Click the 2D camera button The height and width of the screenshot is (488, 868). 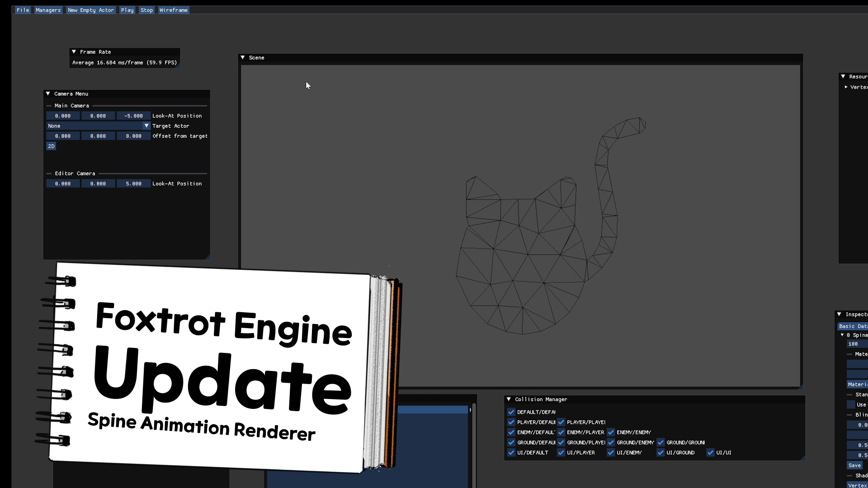click(x=51, y=146)
